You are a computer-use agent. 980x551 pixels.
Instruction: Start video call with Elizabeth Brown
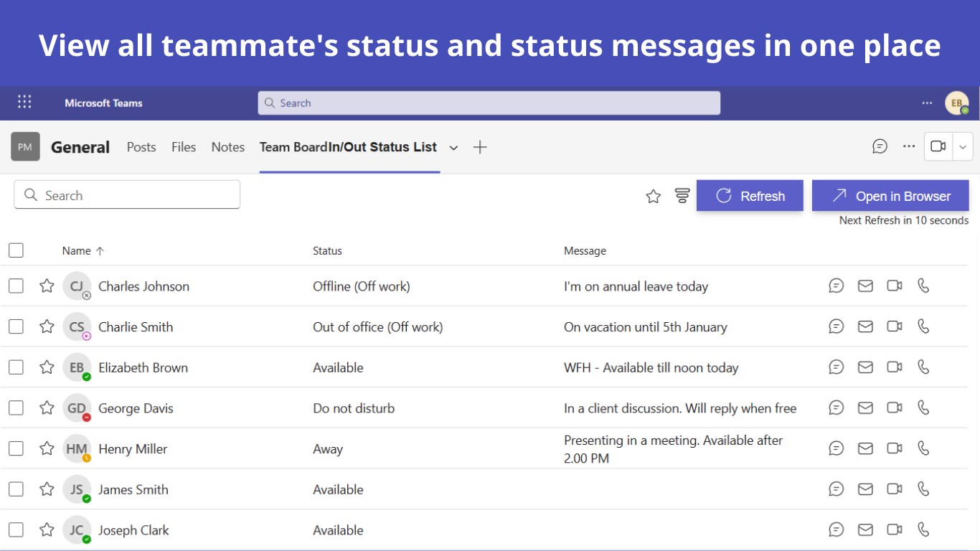pyautogui.click(x=894, y=367)
